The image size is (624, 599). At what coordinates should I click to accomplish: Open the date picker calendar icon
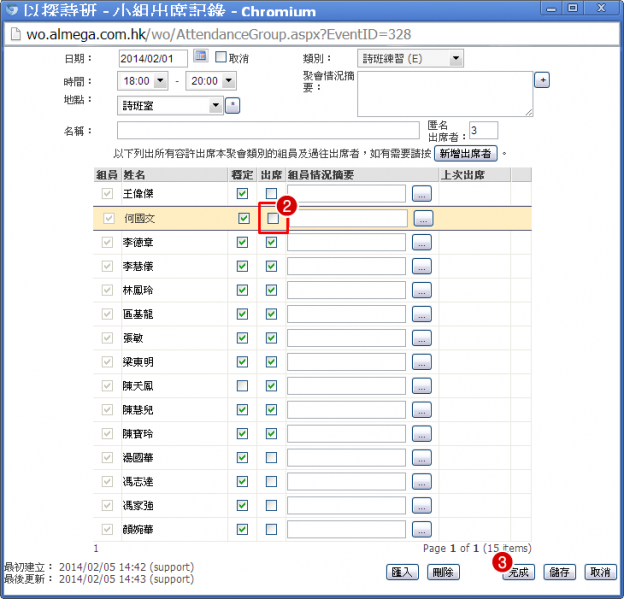201,56
